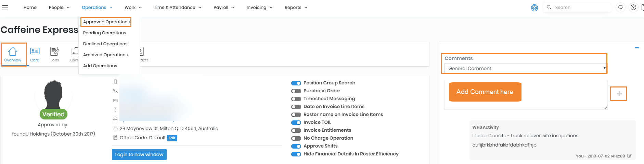Choose Archived Operations menu entry
The width and height of the screenshot is (644, 164).
(105, 55)
